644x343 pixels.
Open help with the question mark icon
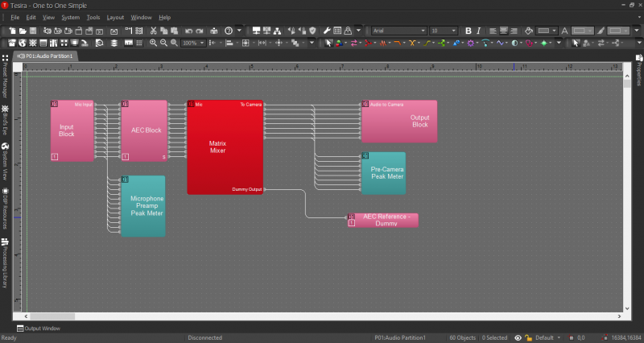click(229, 31)
